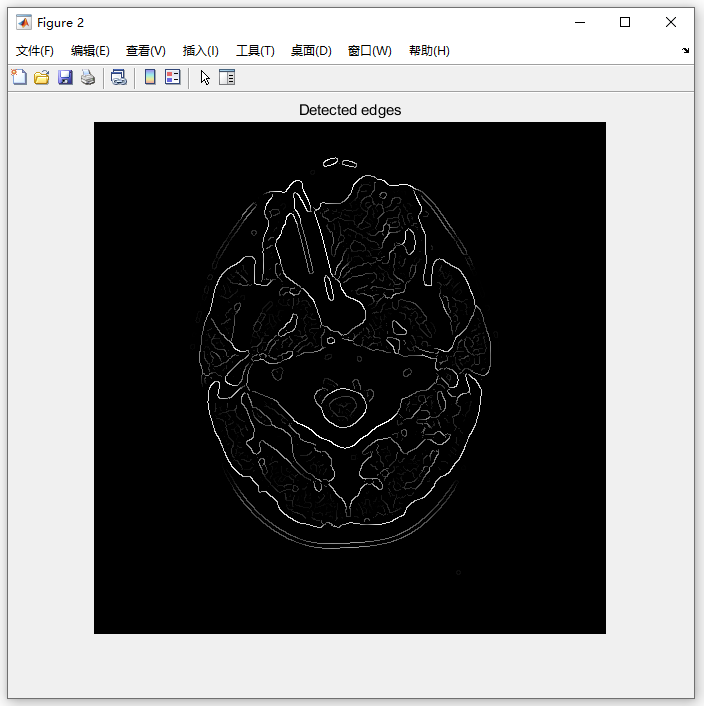Image resolution: width=704 pixels, height=706 pixels.
Task: Open the Property Inspector icon
Action: point(227,77)
